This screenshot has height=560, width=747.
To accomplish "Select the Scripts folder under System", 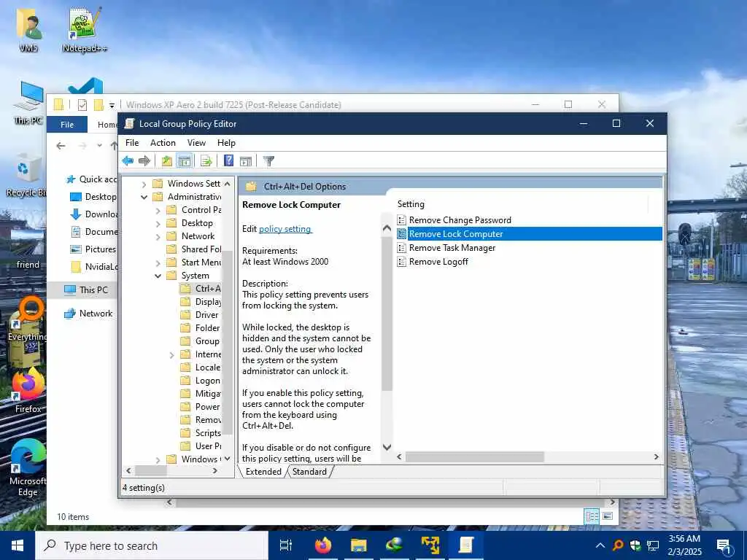I will tap(201, 433).
